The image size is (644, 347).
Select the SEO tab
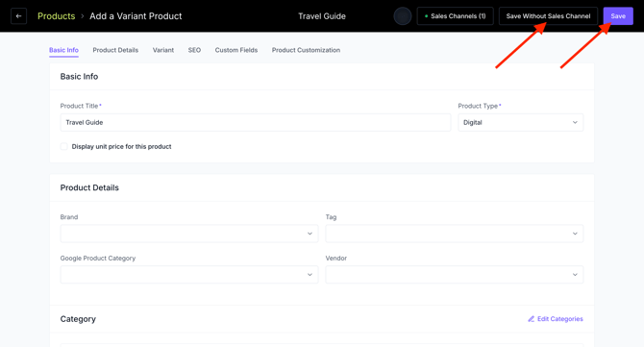(x=194, y=50)
